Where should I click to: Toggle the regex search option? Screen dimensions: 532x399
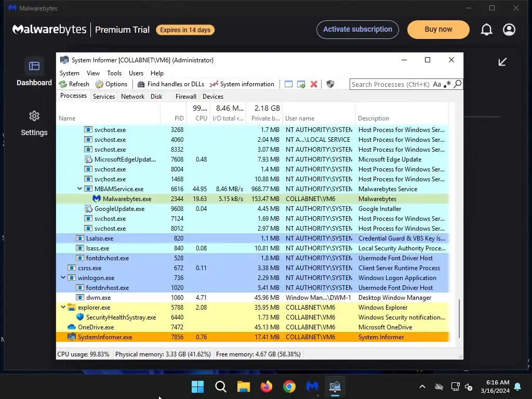[x=447, y=84]
